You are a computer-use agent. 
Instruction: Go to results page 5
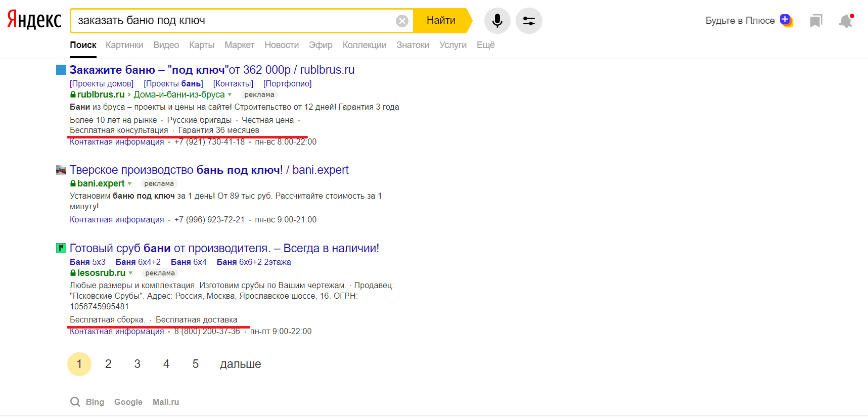196,364
